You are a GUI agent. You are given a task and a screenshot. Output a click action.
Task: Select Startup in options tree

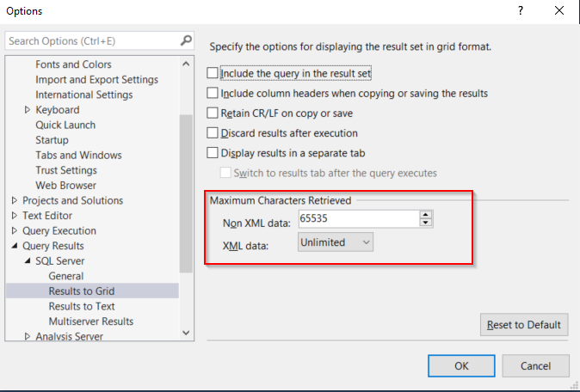52,140
